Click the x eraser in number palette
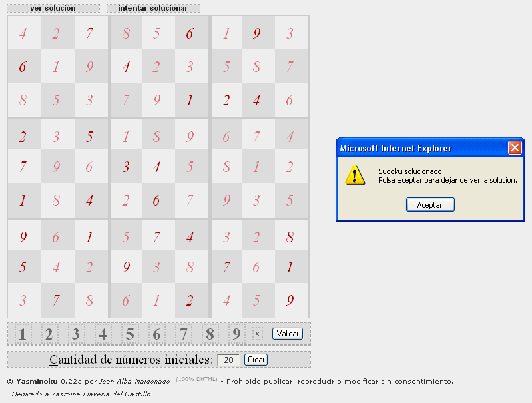Screen dimensions: 532x403 [257, 334]
